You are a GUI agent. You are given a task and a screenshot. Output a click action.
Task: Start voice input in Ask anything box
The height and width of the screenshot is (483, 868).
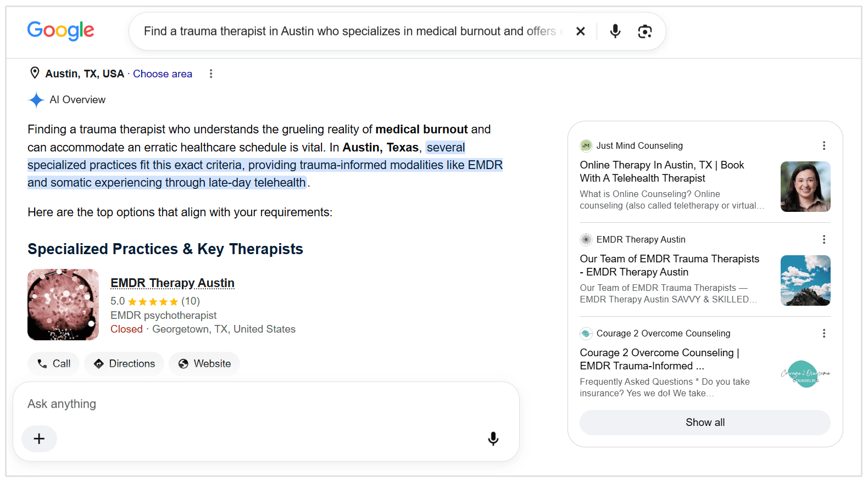[493, 439]
